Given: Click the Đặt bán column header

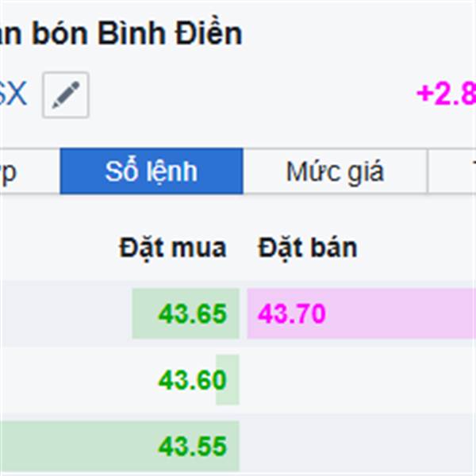Looking at the screenshot, I should 307,248.
